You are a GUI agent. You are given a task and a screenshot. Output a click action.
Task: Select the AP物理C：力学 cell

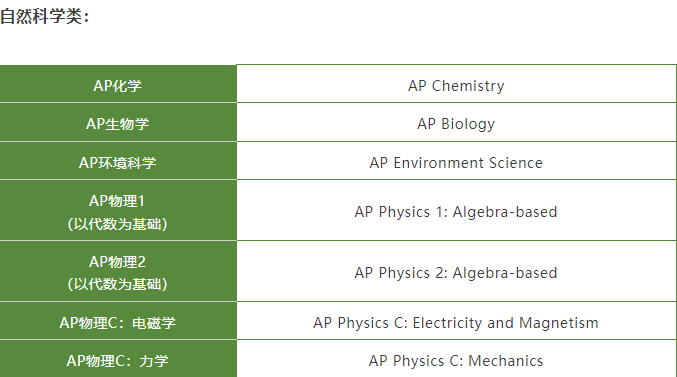tap(118, 358)
